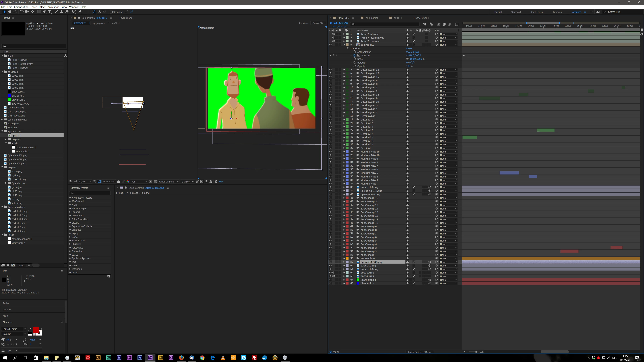The width and height of the screenshot is (644, 362).
Task: Click Toggle Switches / Modes button
Action: 419,352
